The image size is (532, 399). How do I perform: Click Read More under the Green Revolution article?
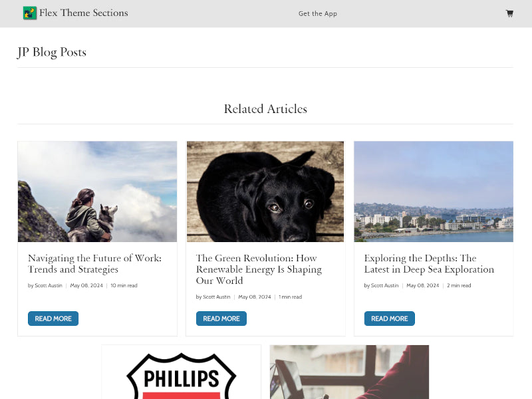[221, 319]
